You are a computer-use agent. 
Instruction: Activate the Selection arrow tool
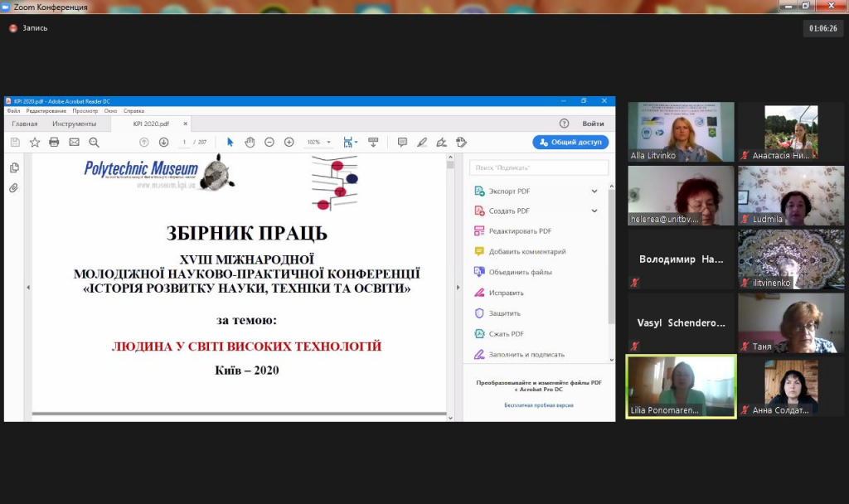click(230, 143)
